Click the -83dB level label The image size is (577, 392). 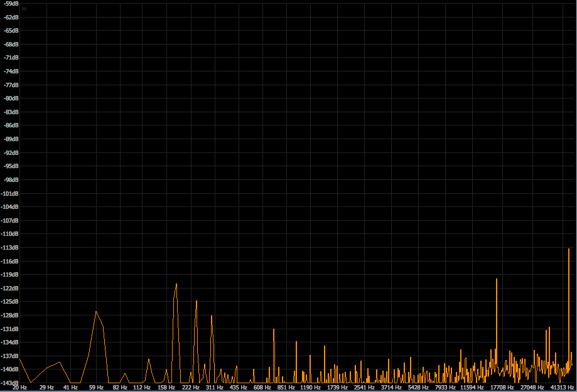(11, 112)
